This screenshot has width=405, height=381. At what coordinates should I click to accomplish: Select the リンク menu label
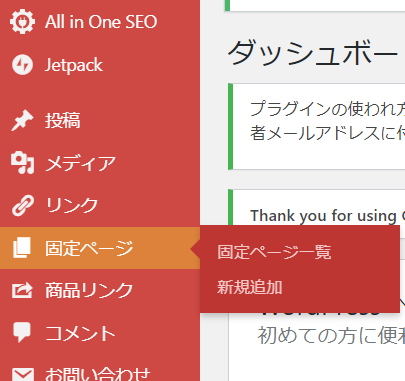[x=71, y=205]
